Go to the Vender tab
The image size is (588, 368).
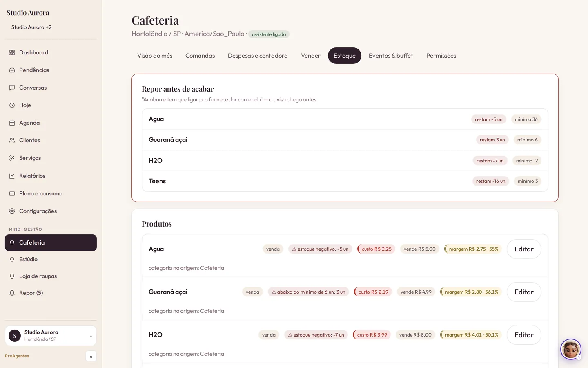point(311,56)
